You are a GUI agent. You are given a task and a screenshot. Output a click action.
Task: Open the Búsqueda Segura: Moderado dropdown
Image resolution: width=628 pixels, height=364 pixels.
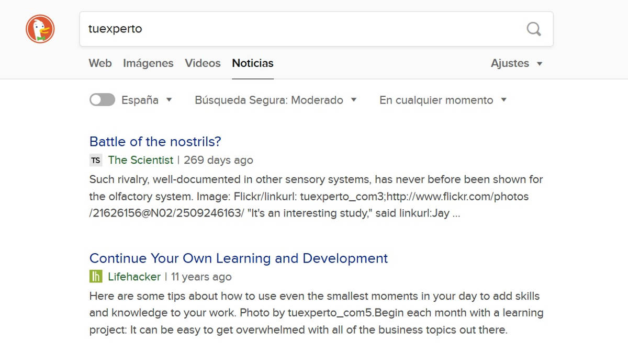tap(275, 100)
